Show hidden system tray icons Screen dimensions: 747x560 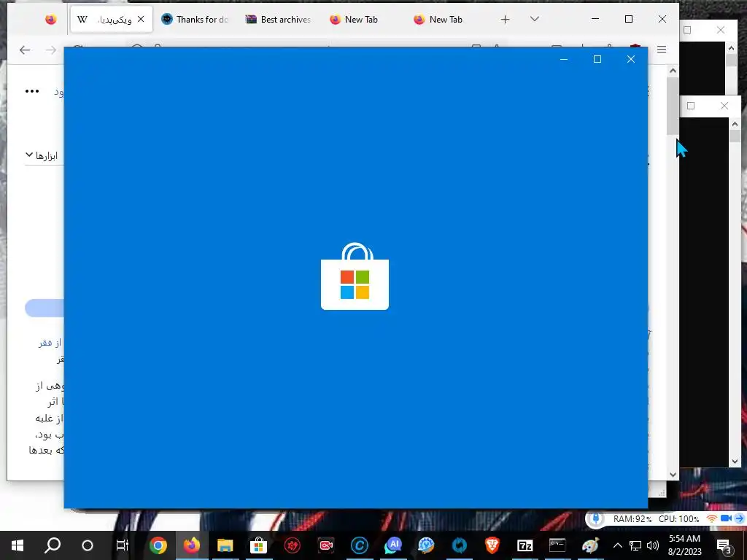[x=617, y=545]
